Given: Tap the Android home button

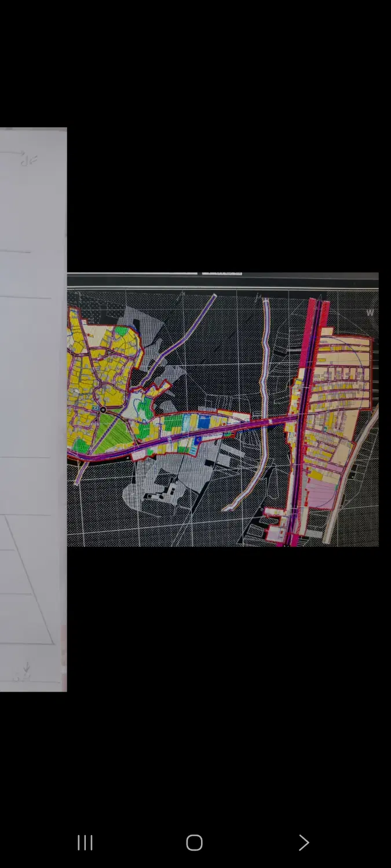Looking at the screenshot, I should point(195,843).
